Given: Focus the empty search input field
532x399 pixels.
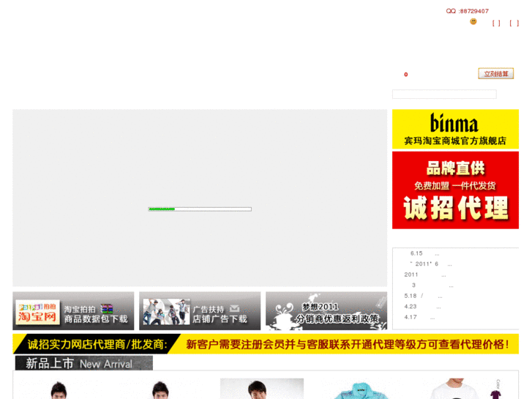Looking at the screenshot, I should pyautogui.click(x=444, y=94).
